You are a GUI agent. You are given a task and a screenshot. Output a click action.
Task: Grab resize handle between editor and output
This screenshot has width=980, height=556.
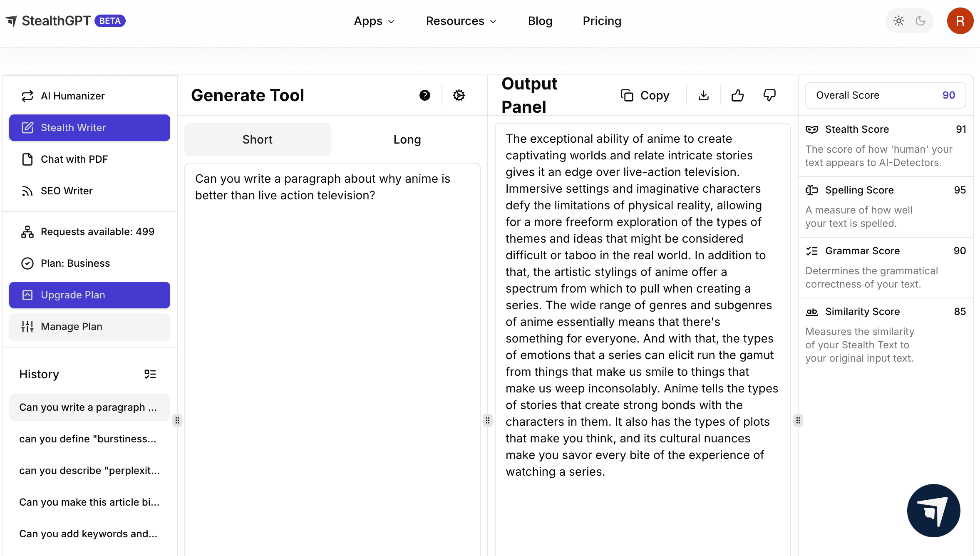pyautogui.click(x=487, y=420)
